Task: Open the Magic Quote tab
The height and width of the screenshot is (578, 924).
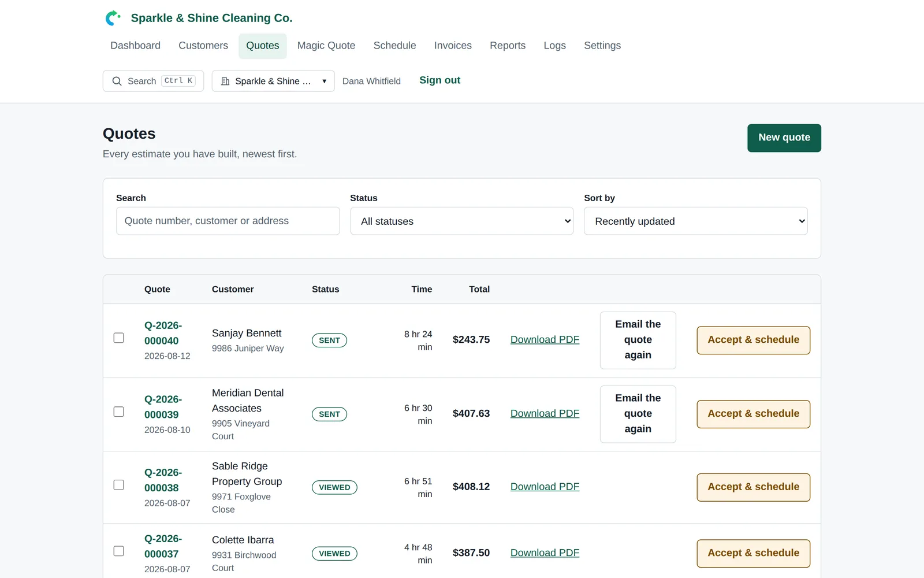Action: (326, 46)
